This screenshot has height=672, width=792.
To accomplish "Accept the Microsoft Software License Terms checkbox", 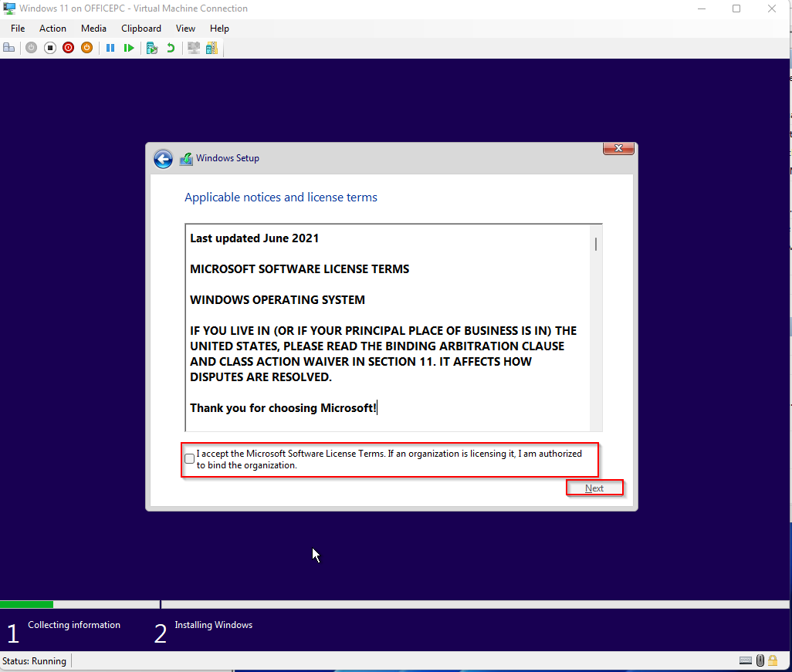I will (189, 458).
